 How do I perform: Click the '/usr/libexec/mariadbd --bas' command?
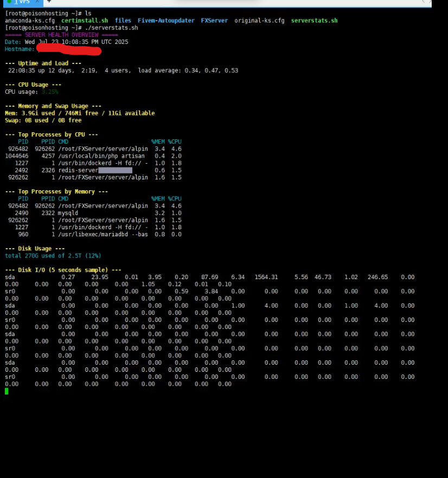(x=103, y=235)
